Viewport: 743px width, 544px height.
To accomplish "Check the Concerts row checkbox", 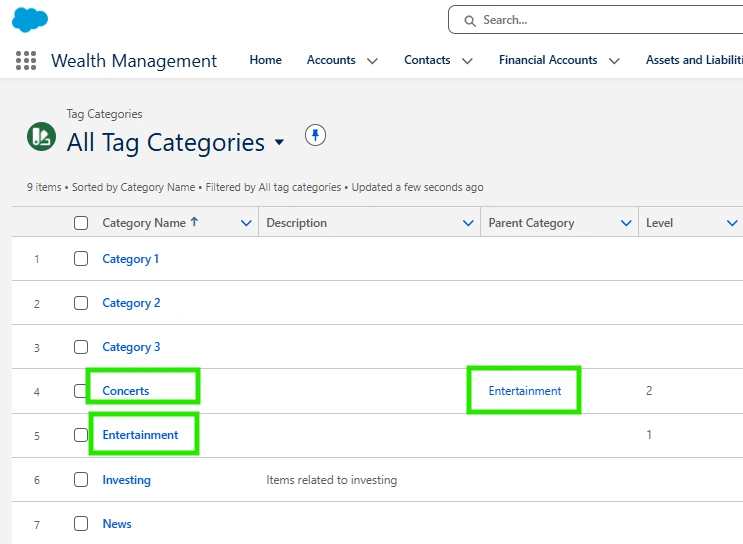I will (x=81, y=391).
